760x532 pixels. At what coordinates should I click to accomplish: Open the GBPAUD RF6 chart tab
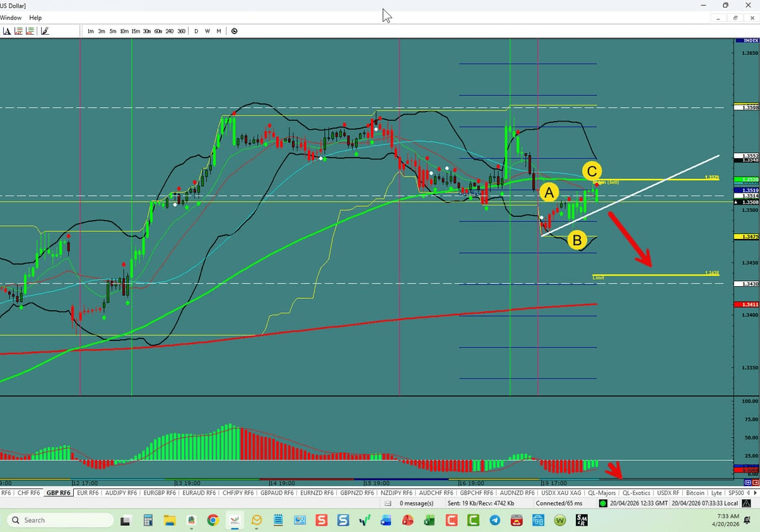277,493
